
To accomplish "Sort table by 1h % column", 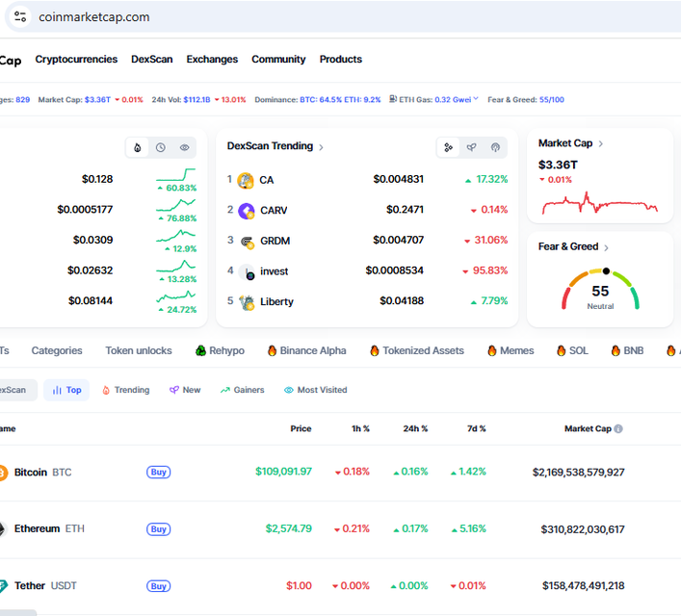I will 360,429.
